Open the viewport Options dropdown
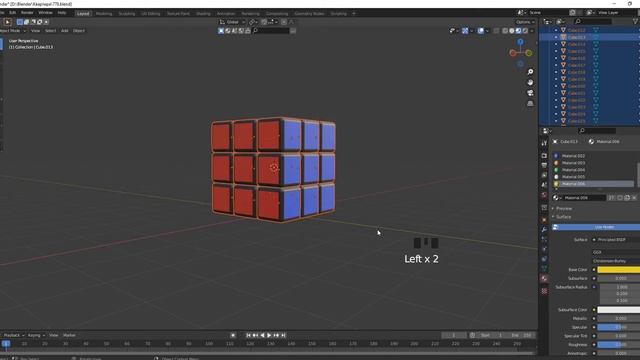Screen dimensions: 640x360 [524, 22]
